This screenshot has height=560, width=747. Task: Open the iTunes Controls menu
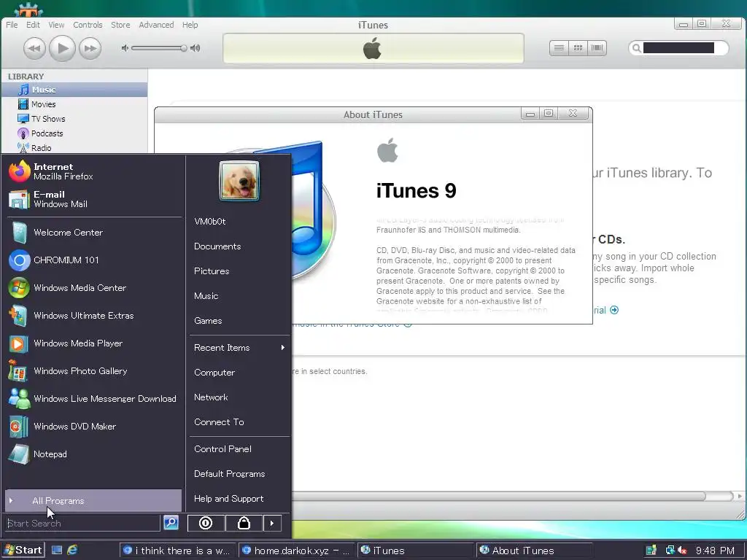tap(88, 25)
